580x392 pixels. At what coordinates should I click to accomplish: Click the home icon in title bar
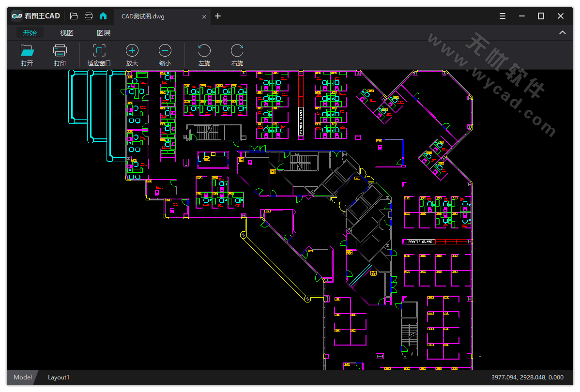(x=103, y=16)
